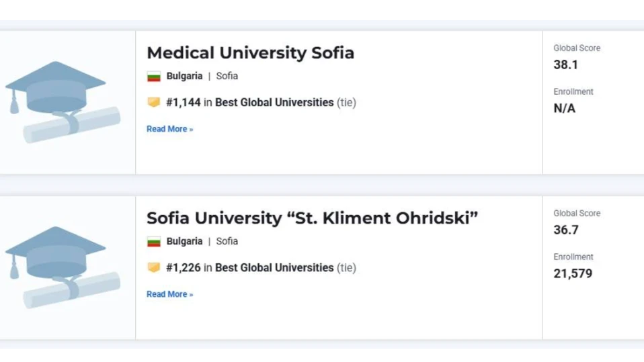This screenshot has height=362, width=644.
Task: Click #1,144 in Best Global Universities
Action: (261, 102)
